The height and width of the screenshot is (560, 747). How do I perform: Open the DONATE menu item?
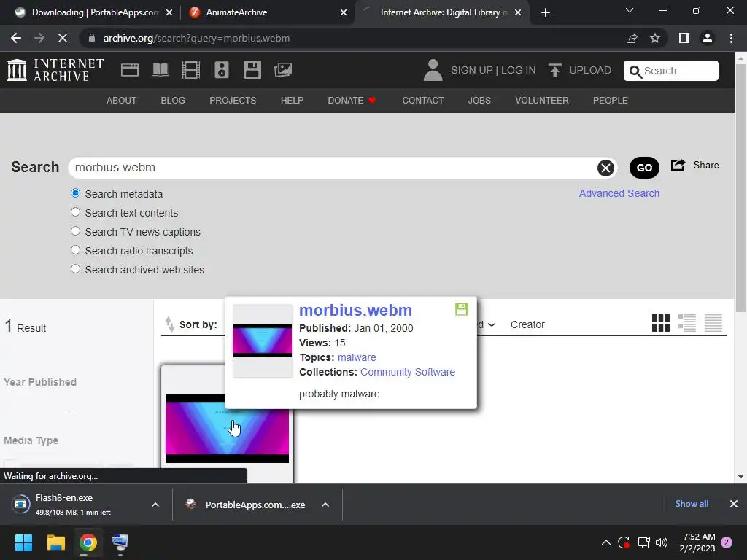pos(352,101)
